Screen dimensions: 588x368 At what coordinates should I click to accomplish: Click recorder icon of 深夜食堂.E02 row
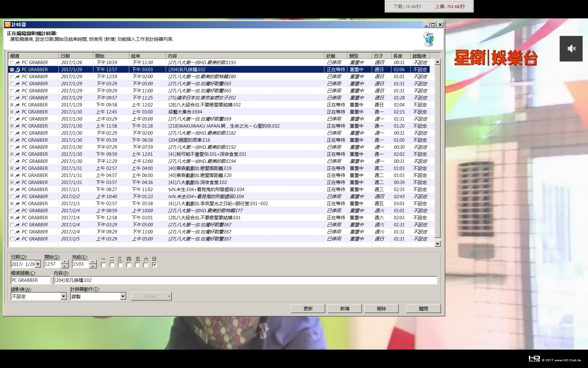[x=18, y=182]
